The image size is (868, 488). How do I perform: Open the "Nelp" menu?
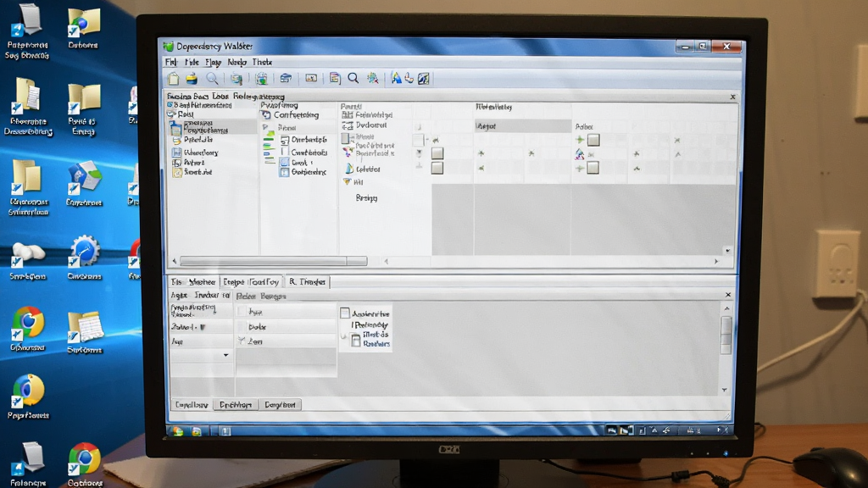pos(236,63)
